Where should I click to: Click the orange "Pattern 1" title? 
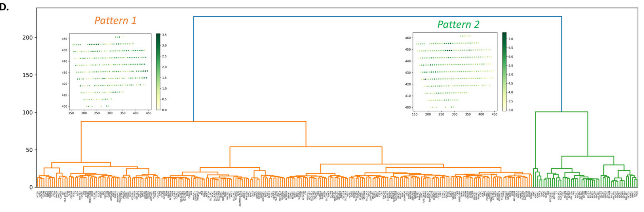[x=115, y=21]
